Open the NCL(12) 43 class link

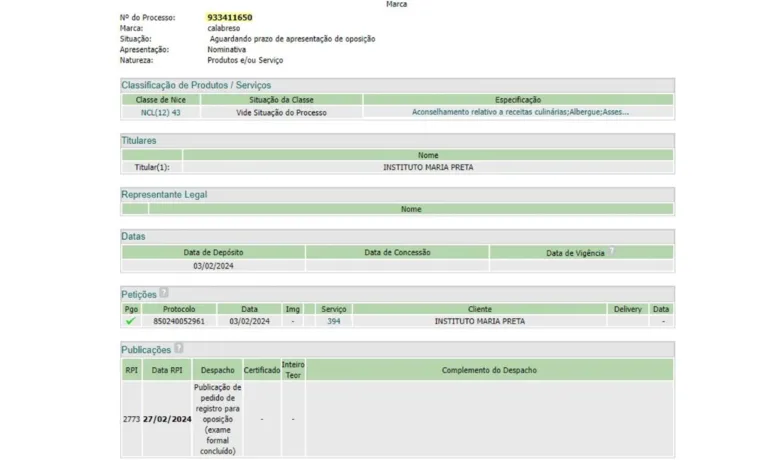coord(160,112)
